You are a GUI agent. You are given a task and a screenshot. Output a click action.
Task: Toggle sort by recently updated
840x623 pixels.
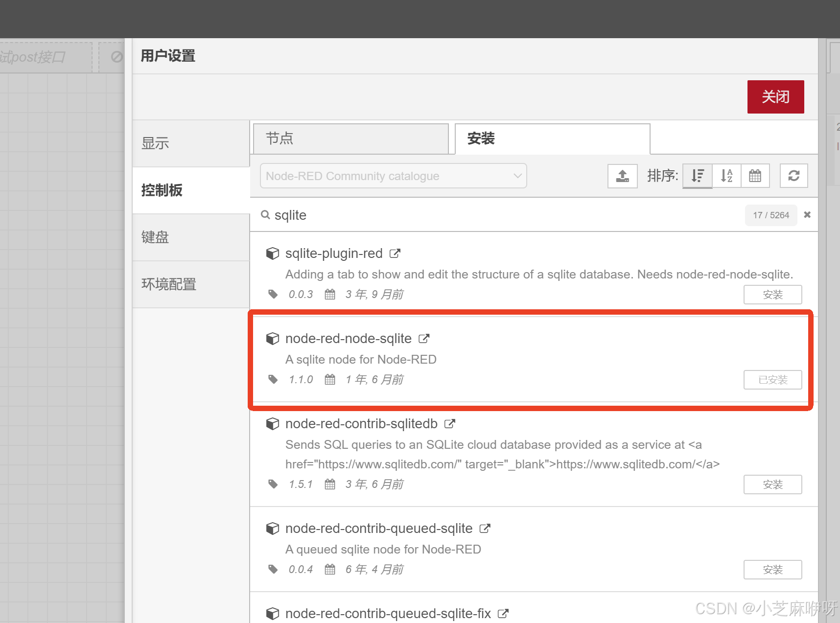(697, 176)
